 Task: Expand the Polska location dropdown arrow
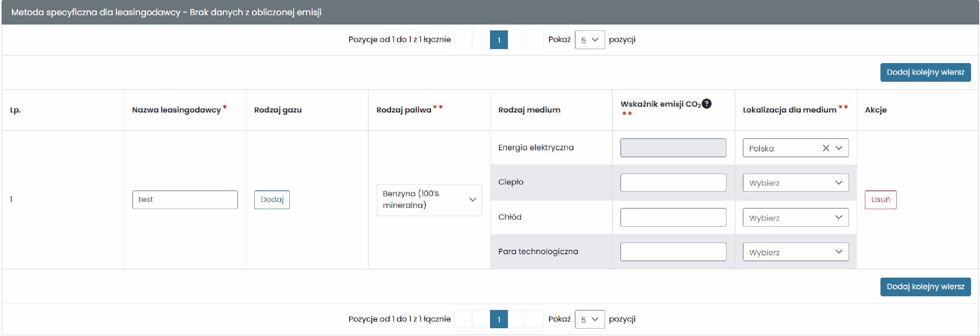839,148
